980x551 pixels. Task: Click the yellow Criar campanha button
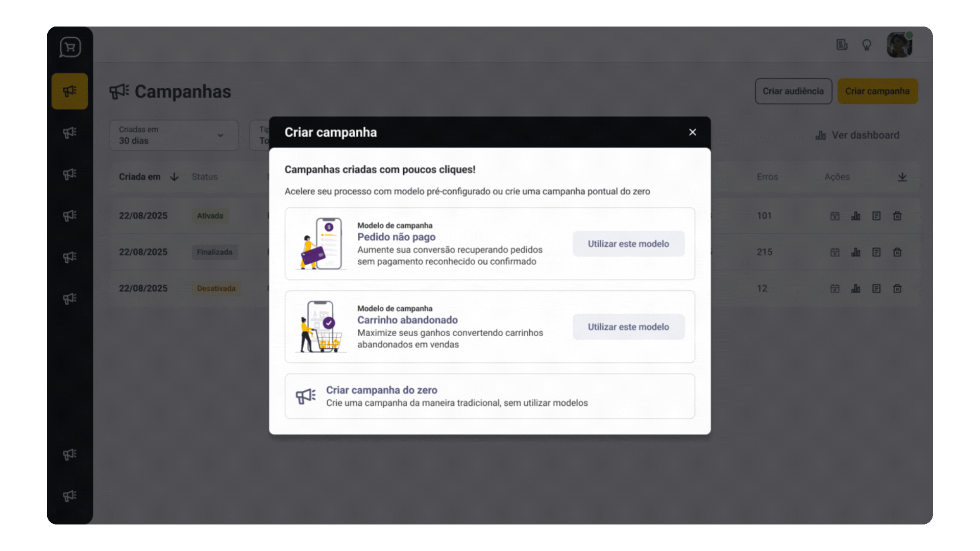[877, 91]
